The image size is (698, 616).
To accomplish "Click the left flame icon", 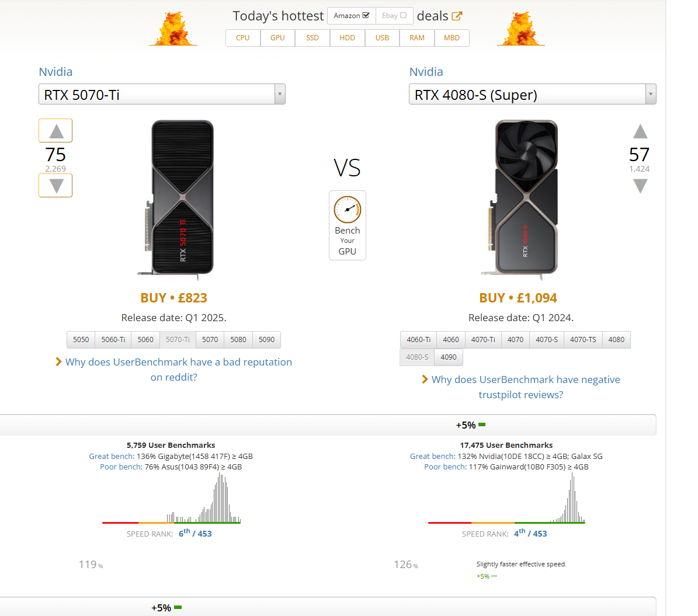I will coord(173,29).
